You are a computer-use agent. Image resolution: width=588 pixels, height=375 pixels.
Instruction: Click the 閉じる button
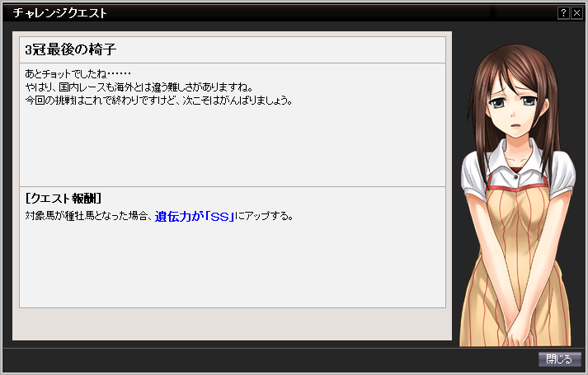[559, 359]
